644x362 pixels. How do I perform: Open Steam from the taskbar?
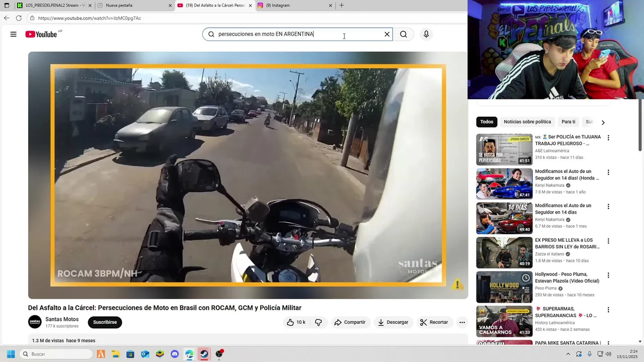[x=204, y=354]
